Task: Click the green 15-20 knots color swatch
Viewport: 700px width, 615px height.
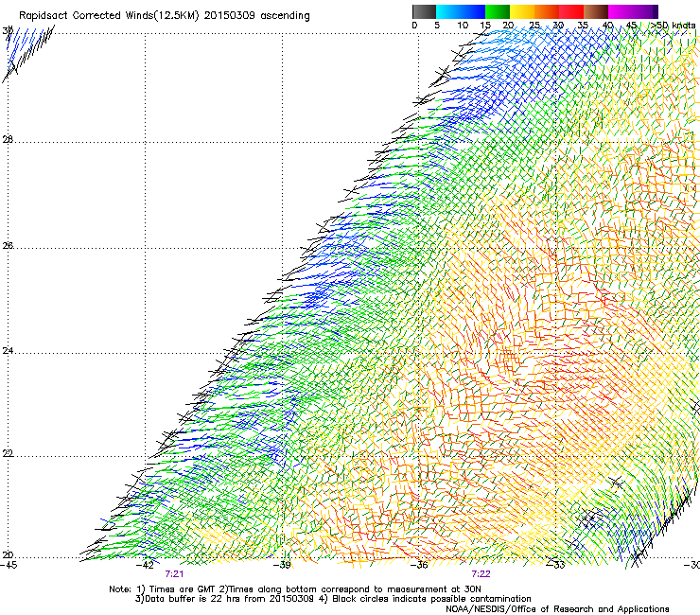Action: (x=498, y=11)
